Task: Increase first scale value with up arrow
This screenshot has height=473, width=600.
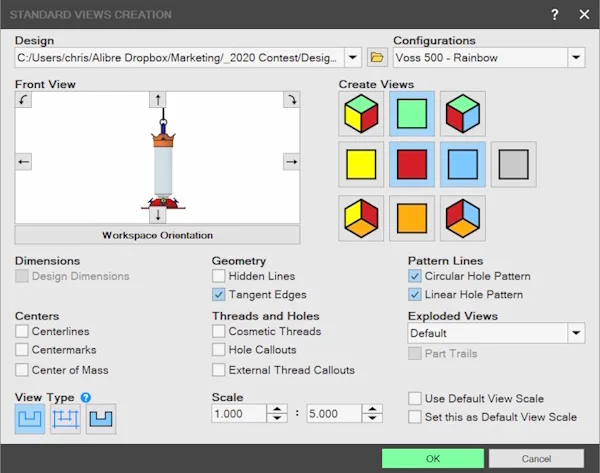Action: (277, 409)
